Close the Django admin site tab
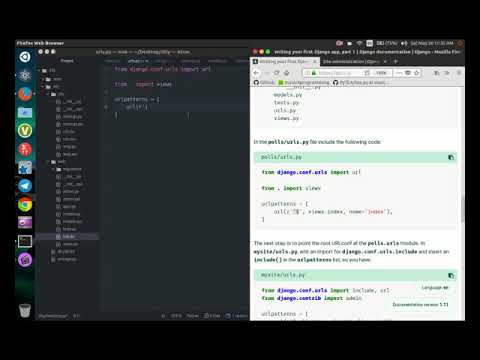 tap(385, 62)
